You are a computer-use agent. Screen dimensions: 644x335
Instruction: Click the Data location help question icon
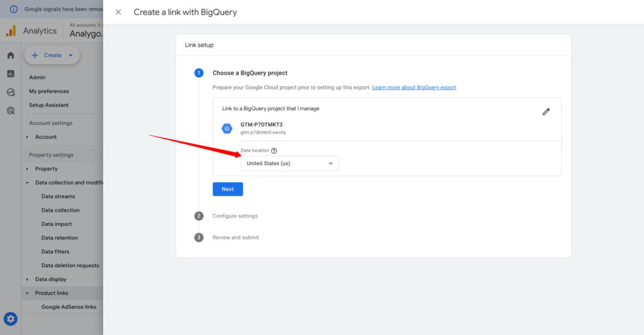(274, 150)
